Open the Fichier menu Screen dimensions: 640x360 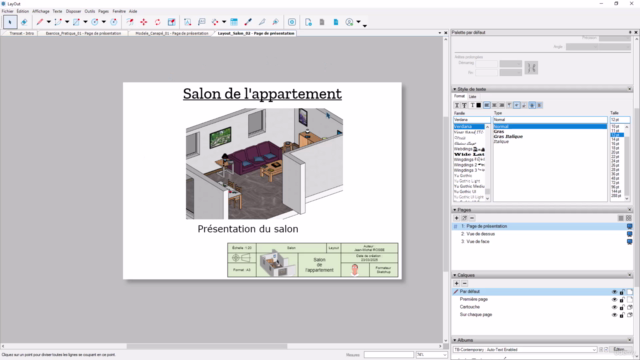click(8, 11)
